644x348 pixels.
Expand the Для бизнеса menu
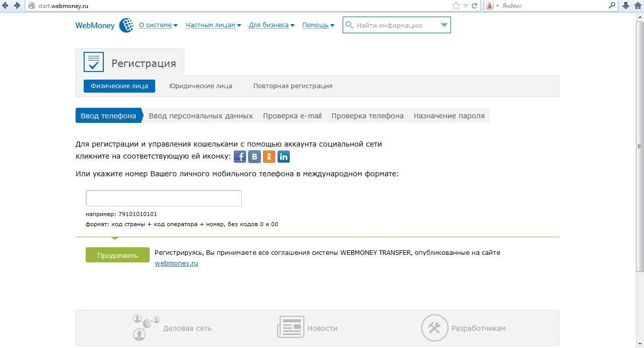click(x=272, y=25)
